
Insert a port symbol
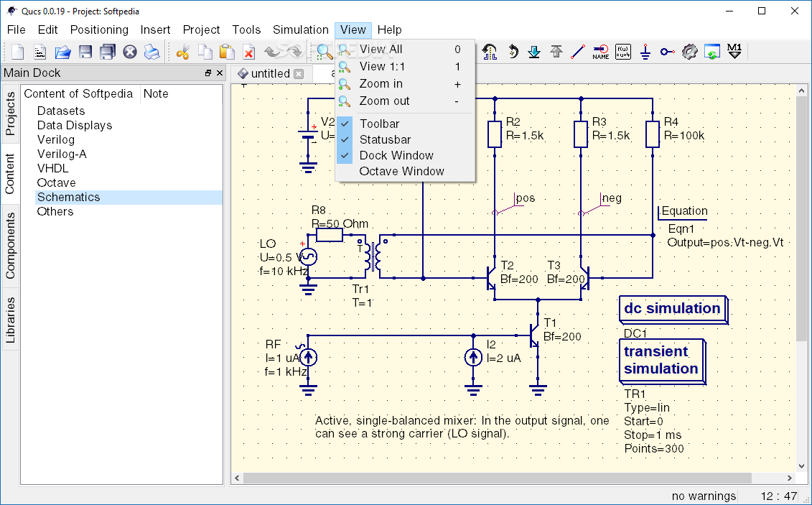point(668,52)
